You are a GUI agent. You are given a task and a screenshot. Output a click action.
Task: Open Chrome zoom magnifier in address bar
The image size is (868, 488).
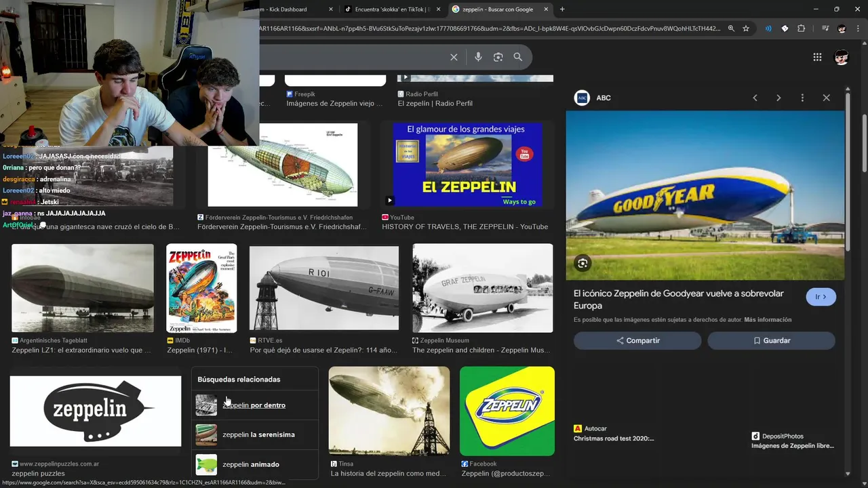[731, 28]
